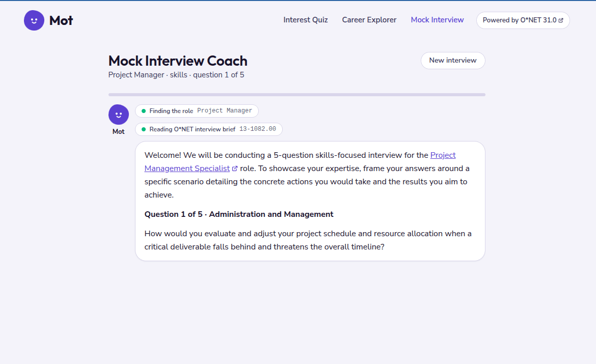Click the 'Project Manager' text in role chip
The image size is (596, 364).
tap(225, 111)
